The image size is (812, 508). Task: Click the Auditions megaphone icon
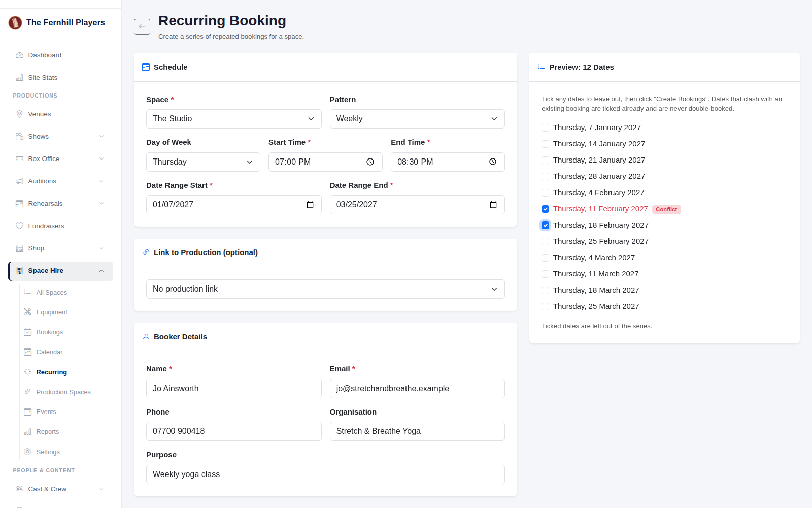coord(20,181)
